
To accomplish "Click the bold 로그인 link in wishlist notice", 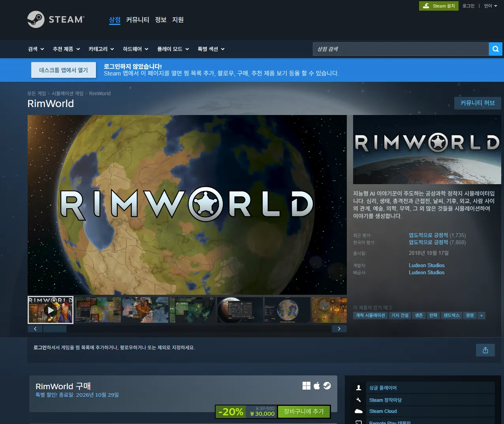I will pyautogui.click(x=40, y=348).
